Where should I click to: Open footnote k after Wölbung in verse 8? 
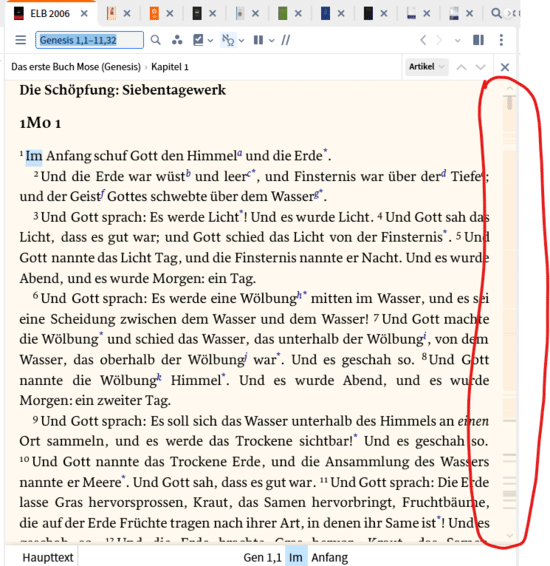159,377
